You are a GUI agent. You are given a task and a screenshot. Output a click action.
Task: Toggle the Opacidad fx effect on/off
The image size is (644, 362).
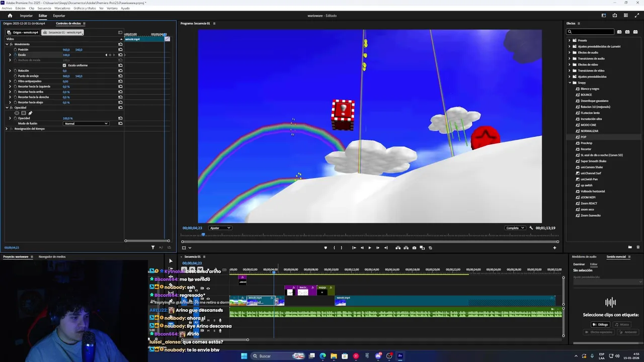click(x=12, y=108)
